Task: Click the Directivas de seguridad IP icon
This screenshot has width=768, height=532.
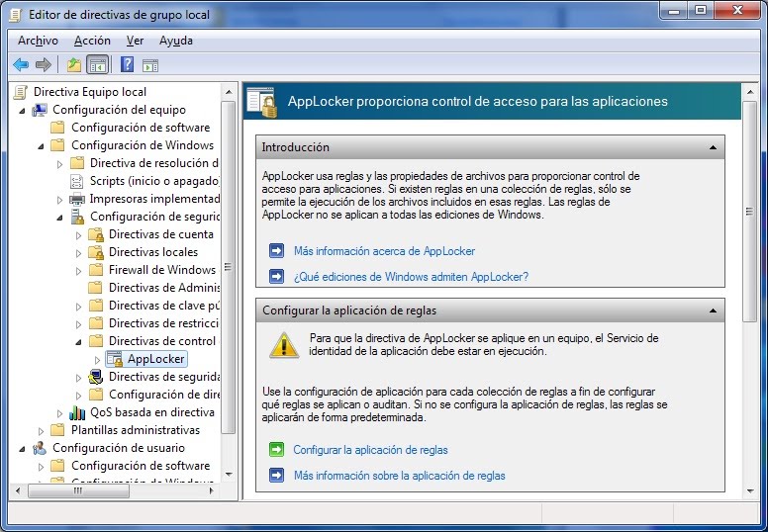Action: click(96, 377)
